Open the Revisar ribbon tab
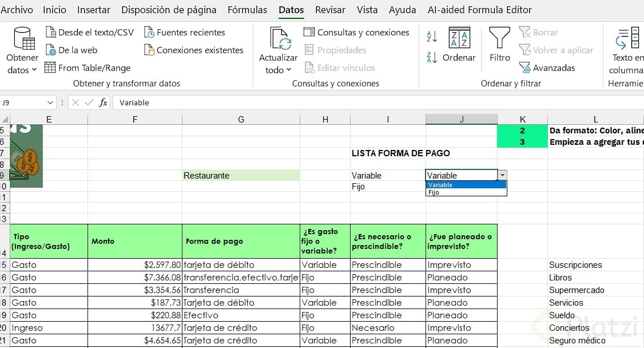Image resolution: width=644 pixels, height=348 pixels. pos(330,10)
